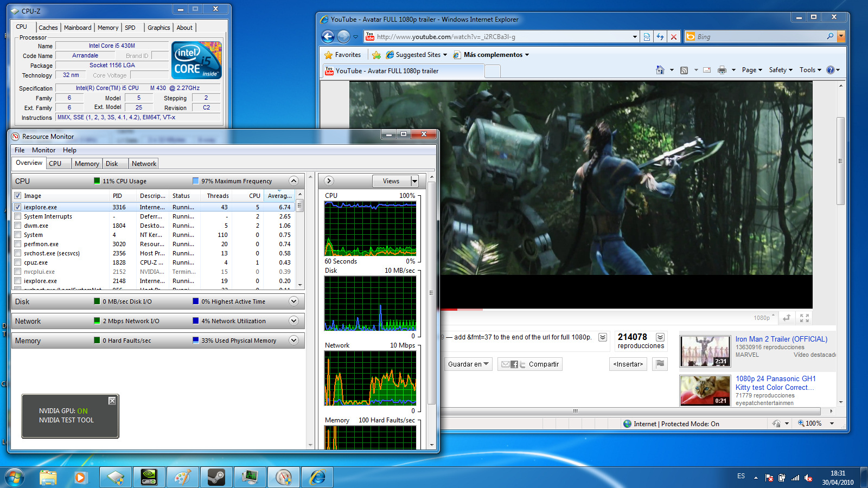Click the IE Home icon

(660, 70)
